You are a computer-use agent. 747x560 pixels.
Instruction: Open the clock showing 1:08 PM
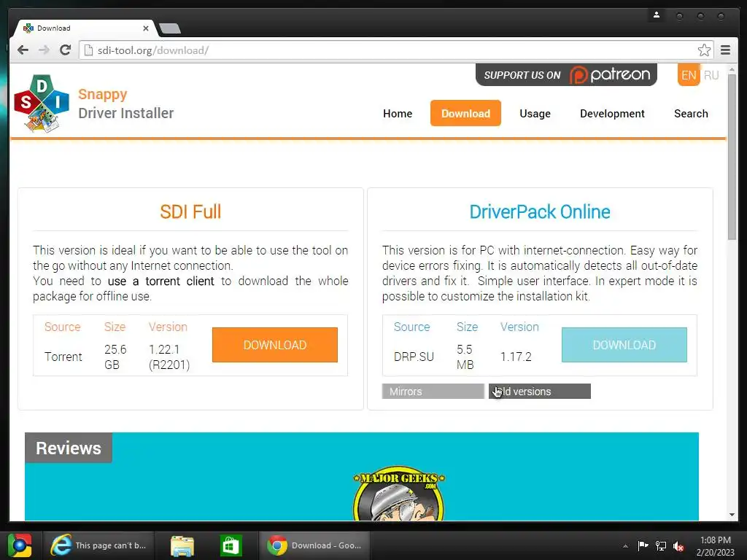point(715,546)
